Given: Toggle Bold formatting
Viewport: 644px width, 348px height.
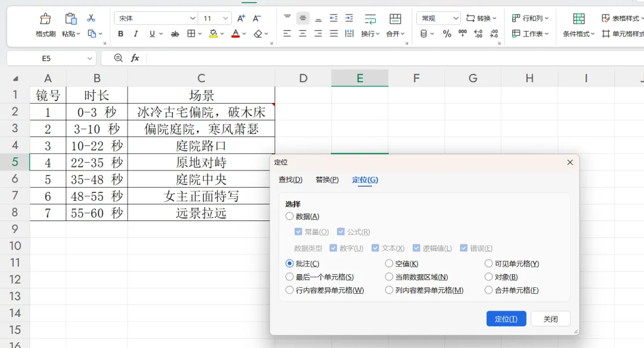Looking at the screenshot, I should [x=120, y=33].
